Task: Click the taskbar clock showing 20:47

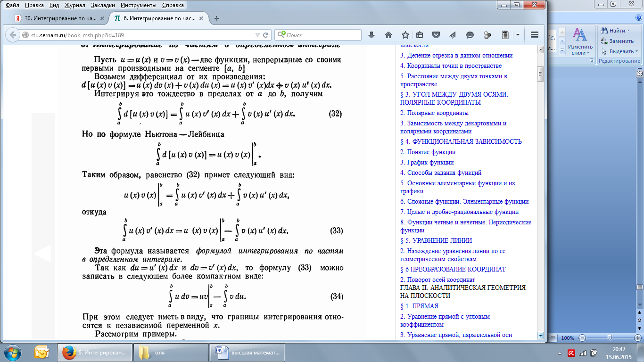Action: 619,353
